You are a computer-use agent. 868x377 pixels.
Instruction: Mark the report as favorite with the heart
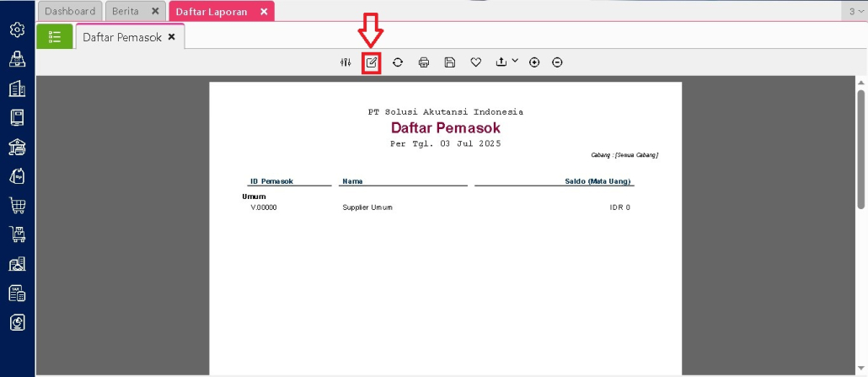coord(476,62)
